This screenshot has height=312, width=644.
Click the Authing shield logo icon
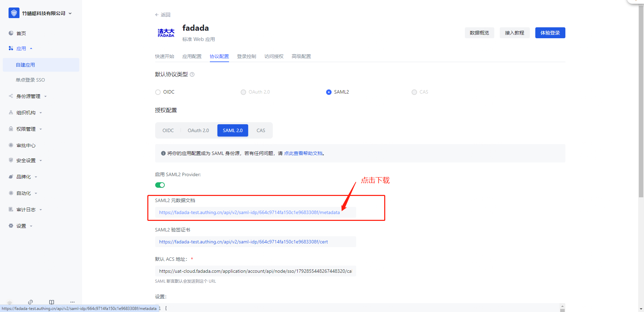14,13
